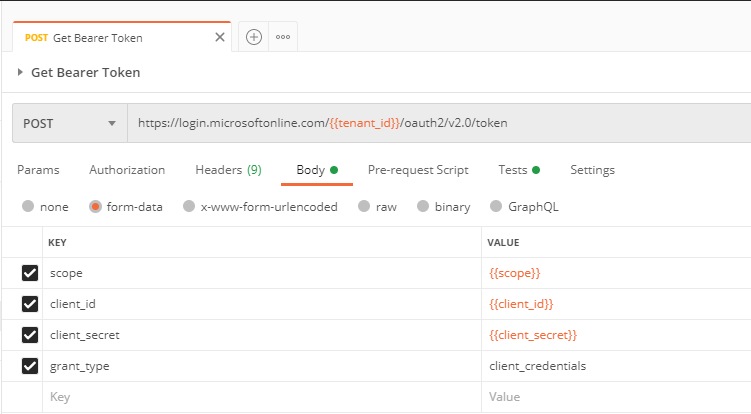Viewport: 751px width, 414px height.
Task: Open the POST method dropdown
Action: tap(69, 124)
